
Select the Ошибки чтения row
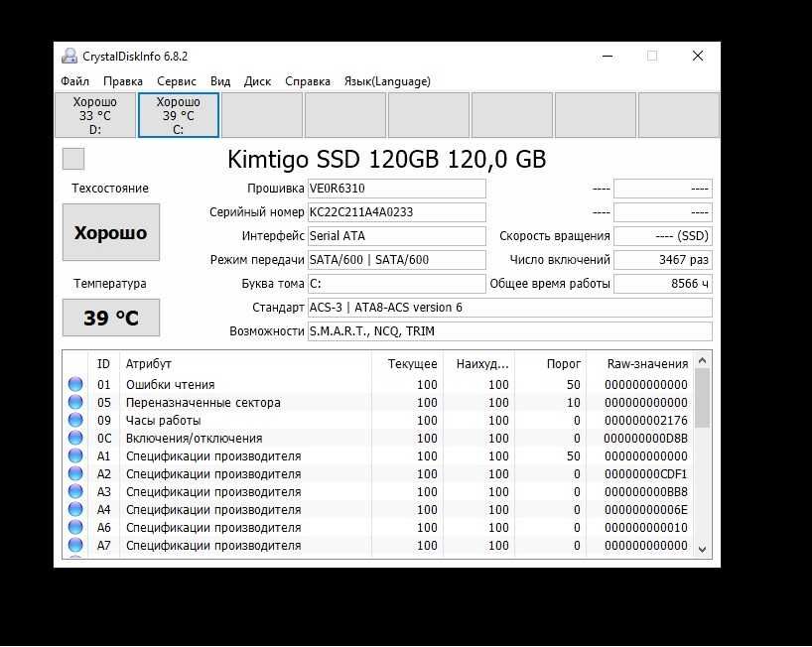click(378, 385)
